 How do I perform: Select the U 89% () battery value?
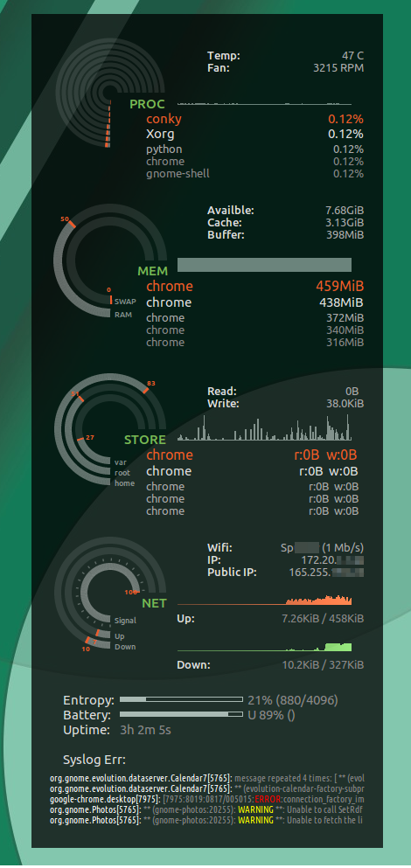[271, 715]
